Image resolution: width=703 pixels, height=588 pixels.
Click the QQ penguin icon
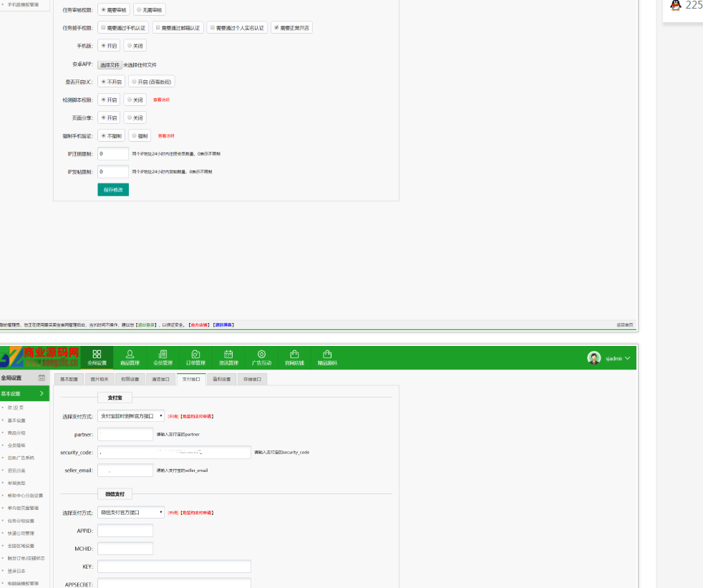(x=676, y=5)
